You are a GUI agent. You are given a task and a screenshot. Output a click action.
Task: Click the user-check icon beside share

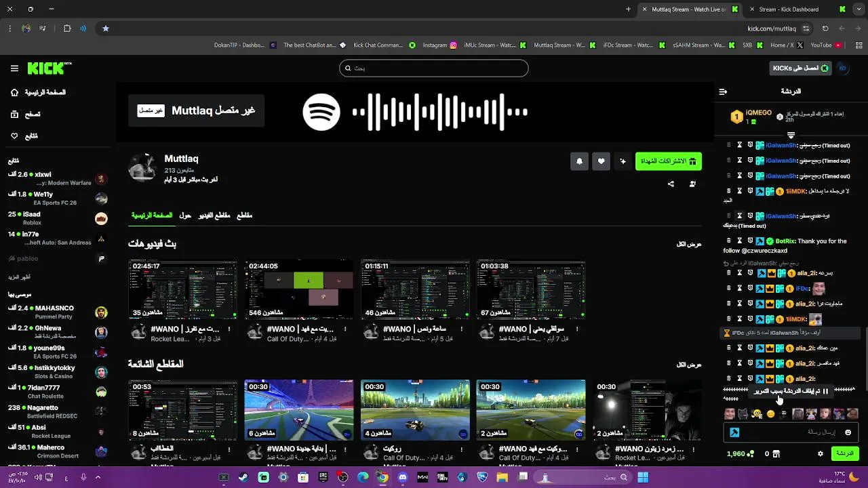pos(692,184)
